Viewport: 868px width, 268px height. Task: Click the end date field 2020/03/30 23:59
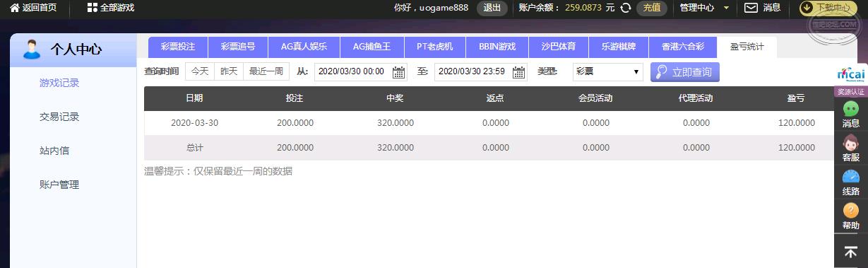[481, 72]
